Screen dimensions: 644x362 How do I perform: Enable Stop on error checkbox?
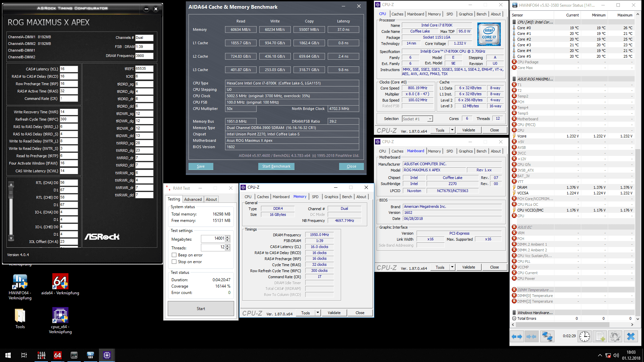tap(174, 262)
